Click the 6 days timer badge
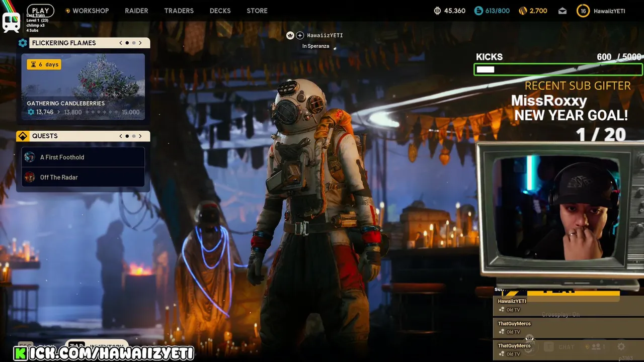 pyautogui.click(x=44, y=64)
